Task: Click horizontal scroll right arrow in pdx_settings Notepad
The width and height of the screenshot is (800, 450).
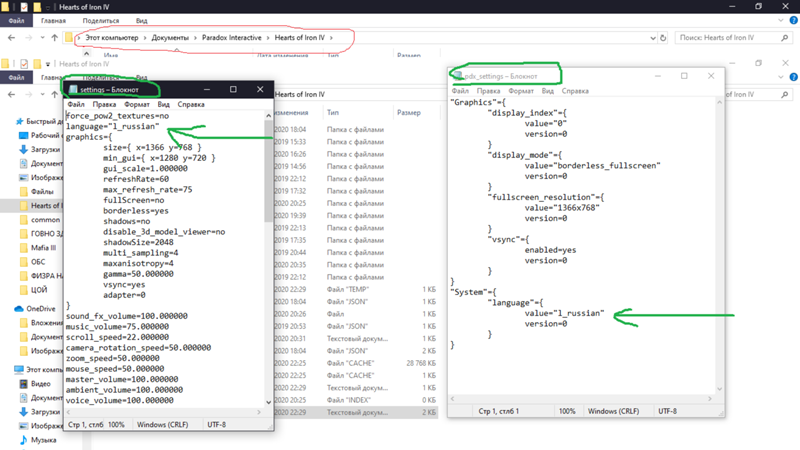Action: pyautogui.click(x=710, y=399)
